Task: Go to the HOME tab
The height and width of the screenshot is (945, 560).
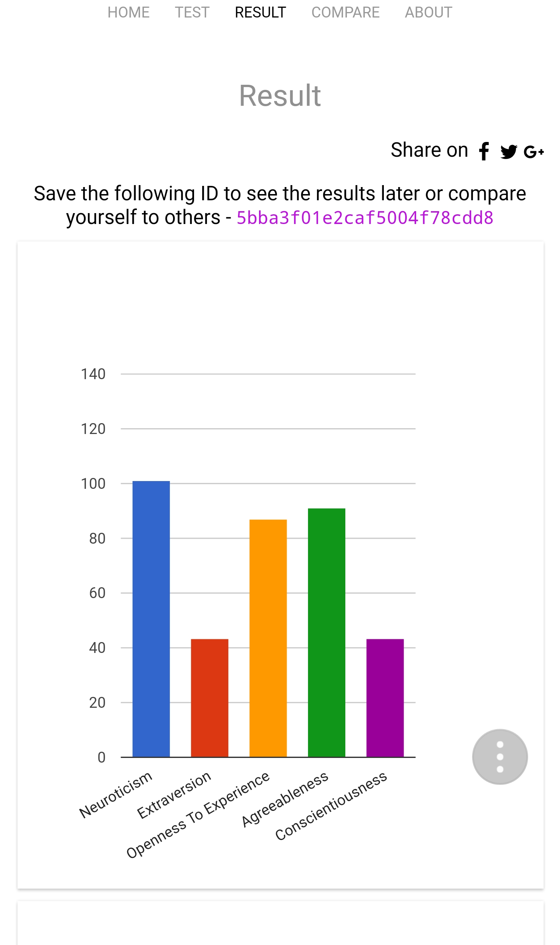Action: coord(129,12)
